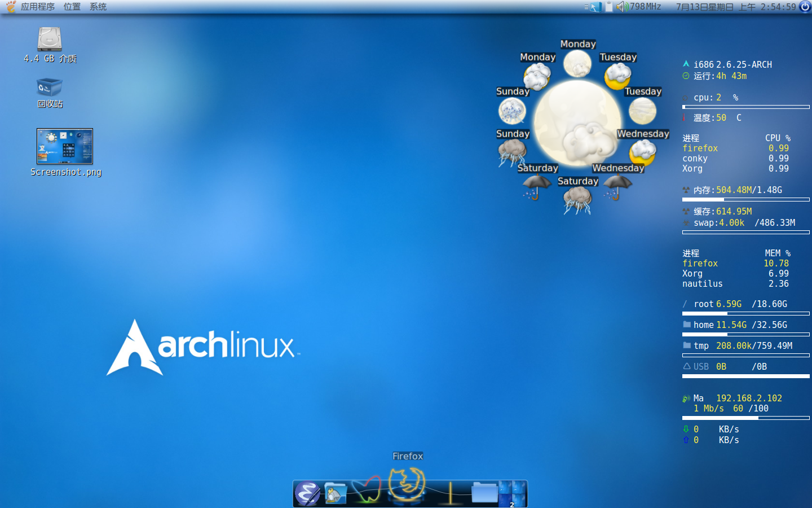812x508 pixels.
Task: Click the cpu usage bar in Conky
Action: [x=746, y=107]
